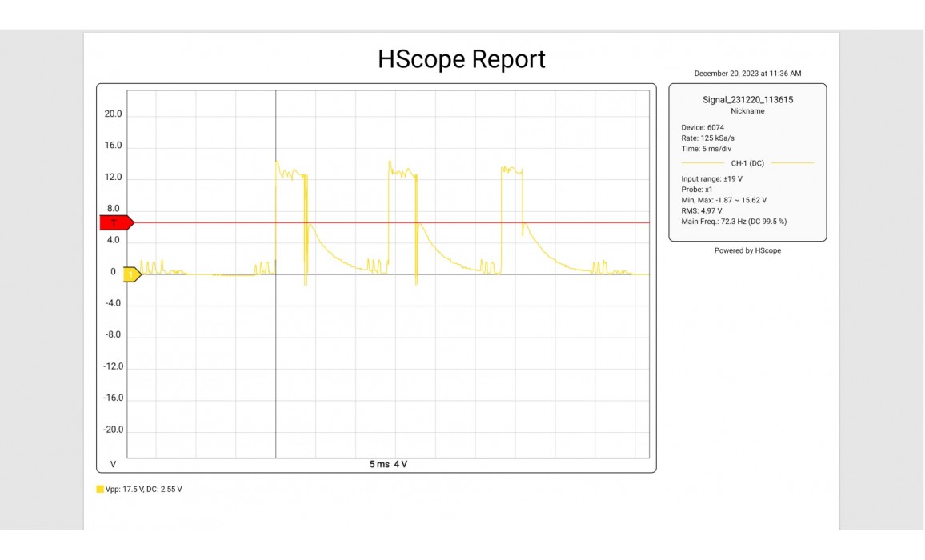Click the Powered by HScope text
Viewport: 925px width, 560px height.
(x=747, y=250)
